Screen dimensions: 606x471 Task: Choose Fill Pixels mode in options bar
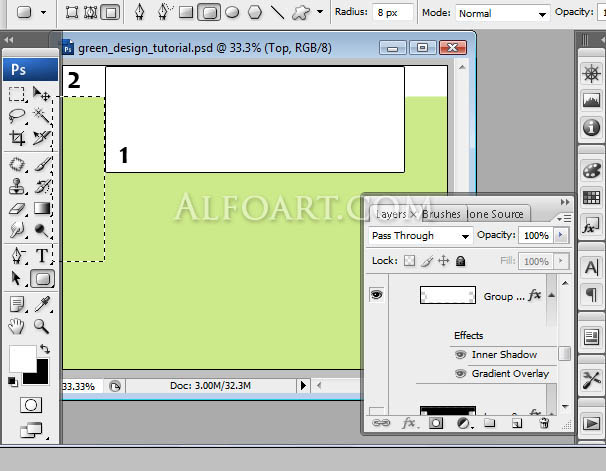[110, 12]
